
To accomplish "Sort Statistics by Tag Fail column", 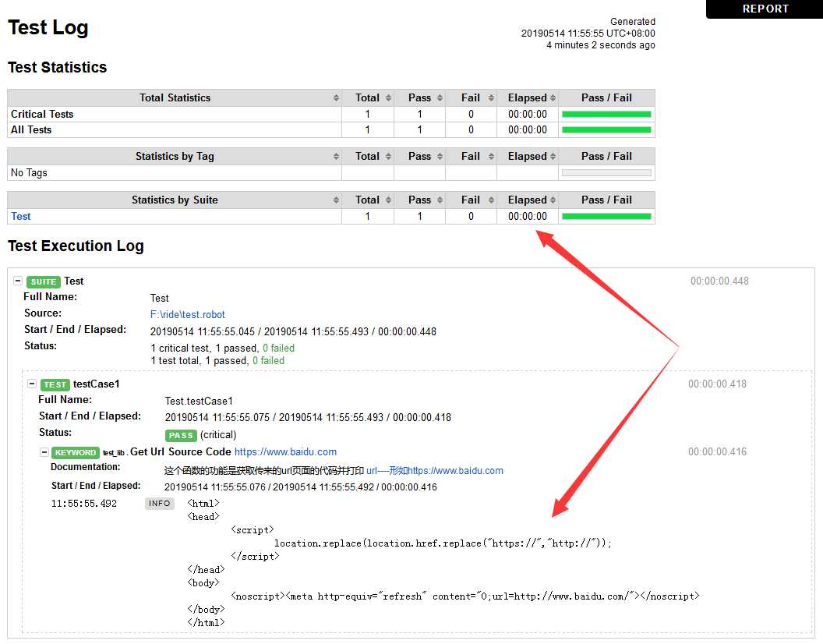I will [491, 157].
